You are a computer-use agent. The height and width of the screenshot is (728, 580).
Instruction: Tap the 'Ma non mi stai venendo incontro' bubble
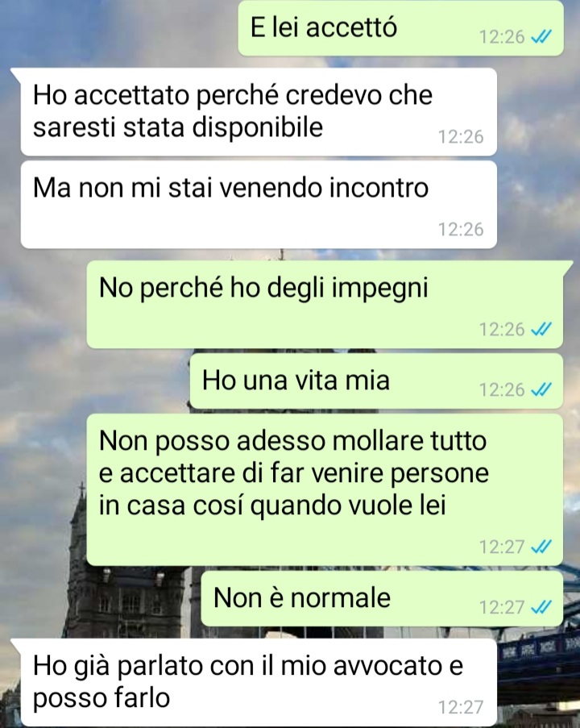[x=259, y=205]
